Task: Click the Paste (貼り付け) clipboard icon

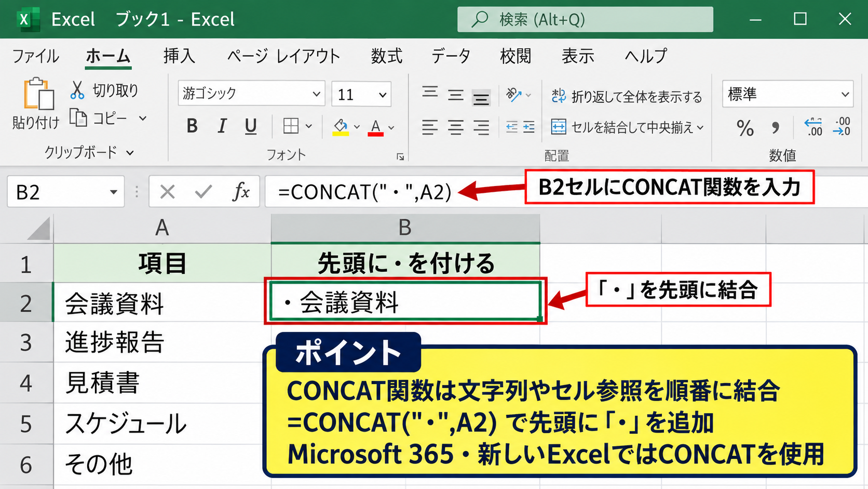Action: [38, 94]
